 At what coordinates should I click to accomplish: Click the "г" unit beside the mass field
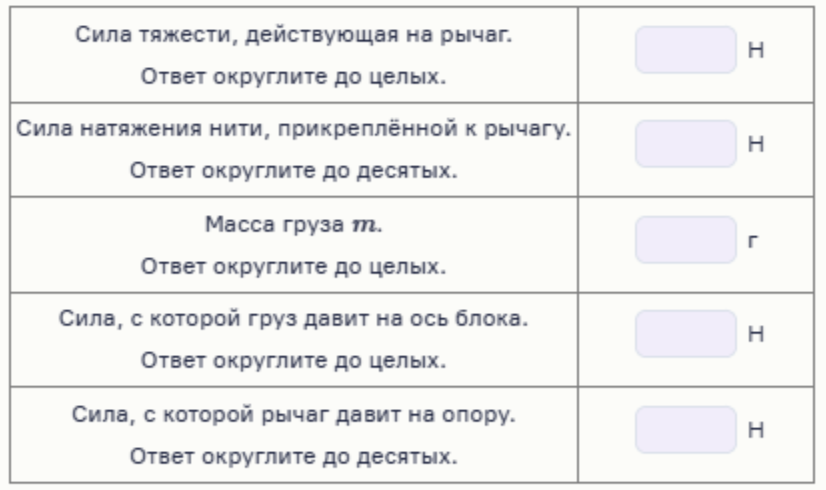(x=755, y=240)
